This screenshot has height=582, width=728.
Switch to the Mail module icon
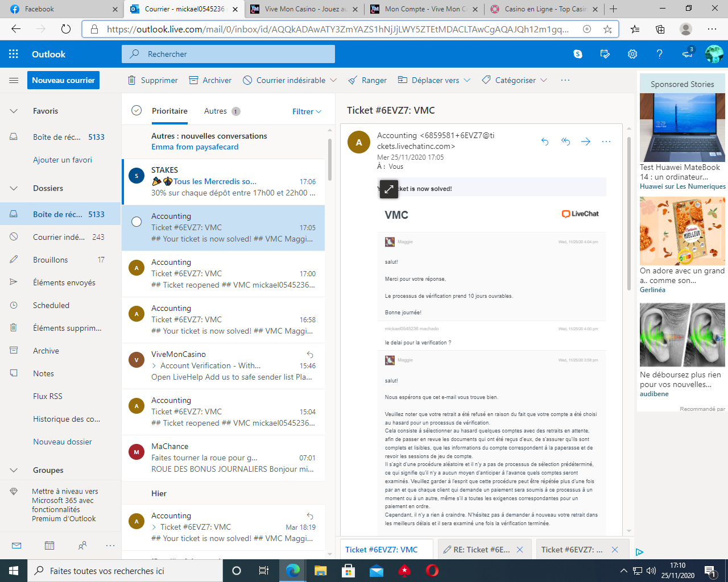[x=16, y=546]
